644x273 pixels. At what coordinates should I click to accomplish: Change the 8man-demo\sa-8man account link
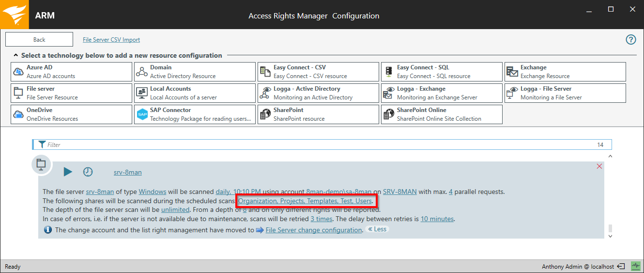[x=339, y=192]
